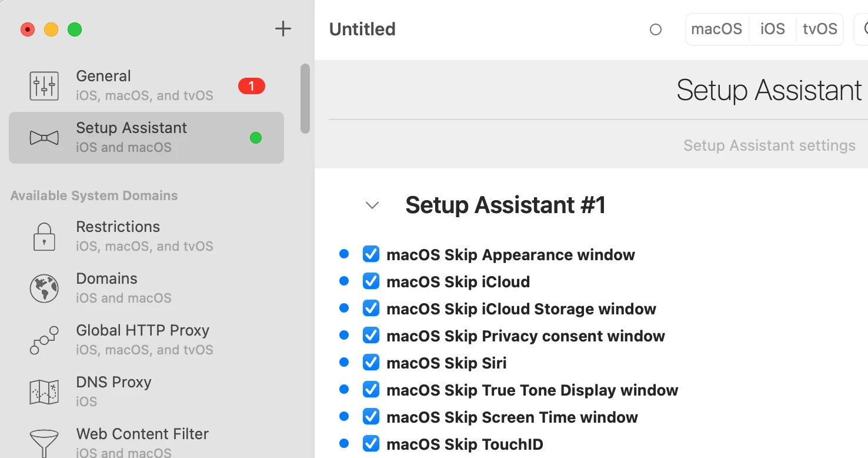Click the Available System Domains header

[x=94, y=196]
